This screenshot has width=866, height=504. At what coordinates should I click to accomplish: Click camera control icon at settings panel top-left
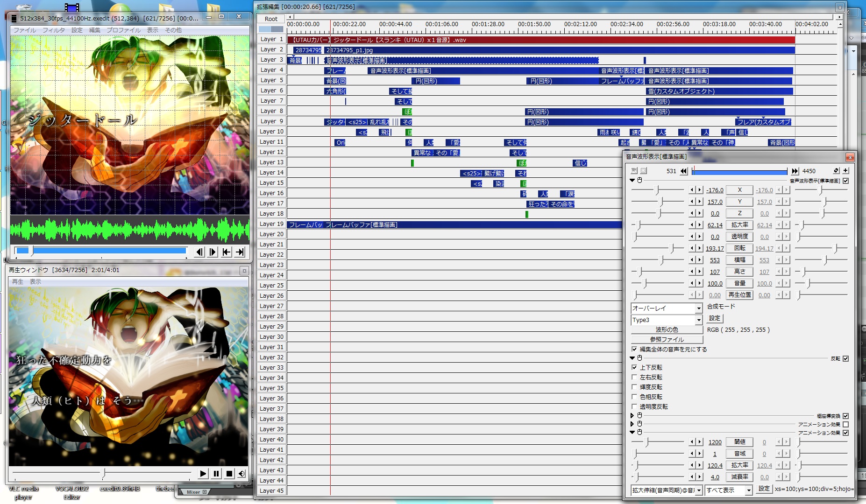(x=634, y=171)
